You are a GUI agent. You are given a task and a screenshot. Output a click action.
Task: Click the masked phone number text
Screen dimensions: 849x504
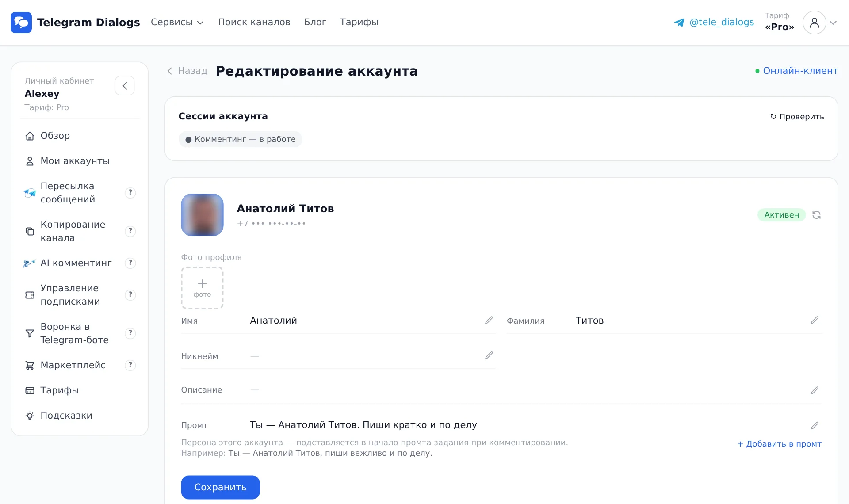point(271,224)
